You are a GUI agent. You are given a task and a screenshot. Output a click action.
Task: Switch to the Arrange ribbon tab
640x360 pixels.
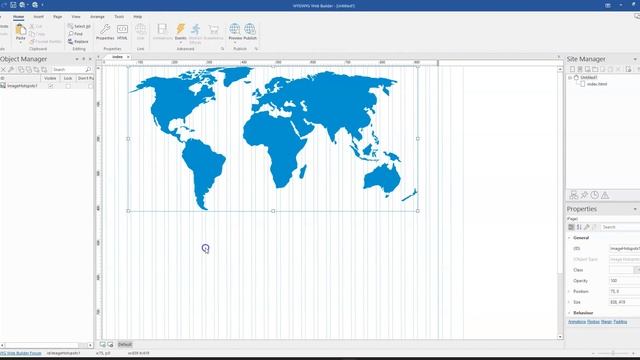tap(97, 17)
